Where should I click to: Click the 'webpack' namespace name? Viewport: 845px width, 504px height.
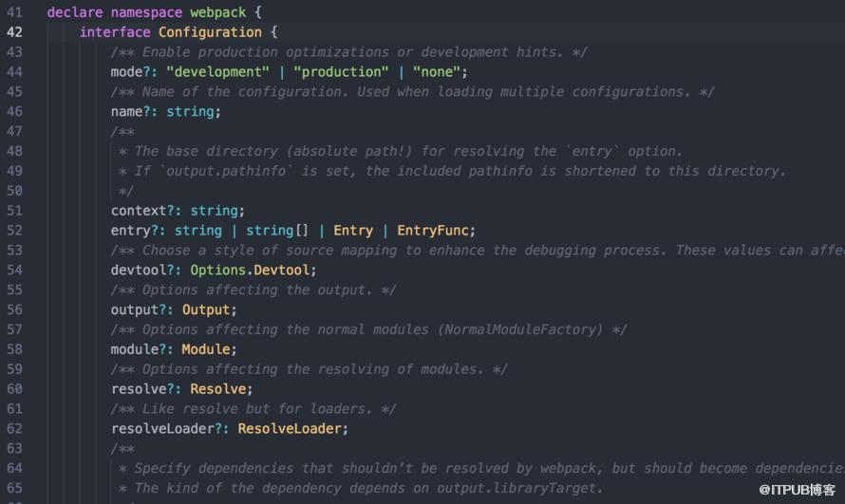217,12
